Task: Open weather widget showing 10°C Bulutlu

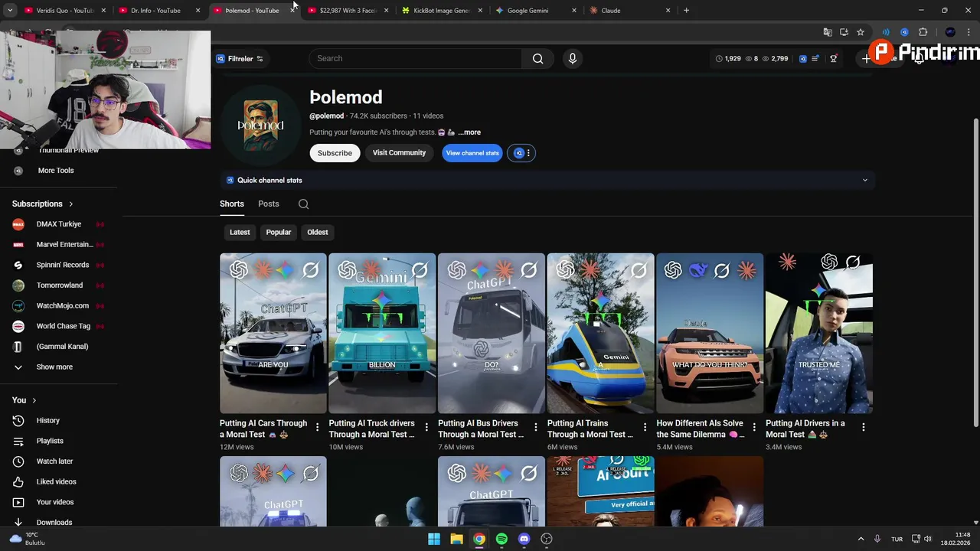Action: (28, 539)
